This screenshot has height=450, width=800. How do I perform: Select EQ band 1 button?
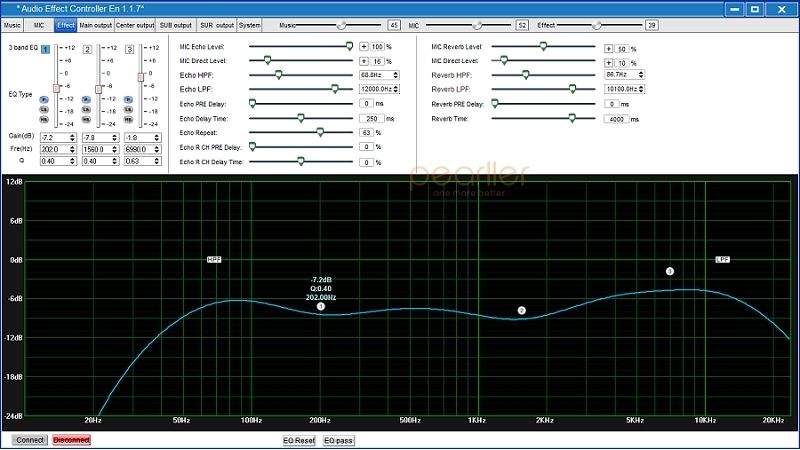[x=45, y=49]
